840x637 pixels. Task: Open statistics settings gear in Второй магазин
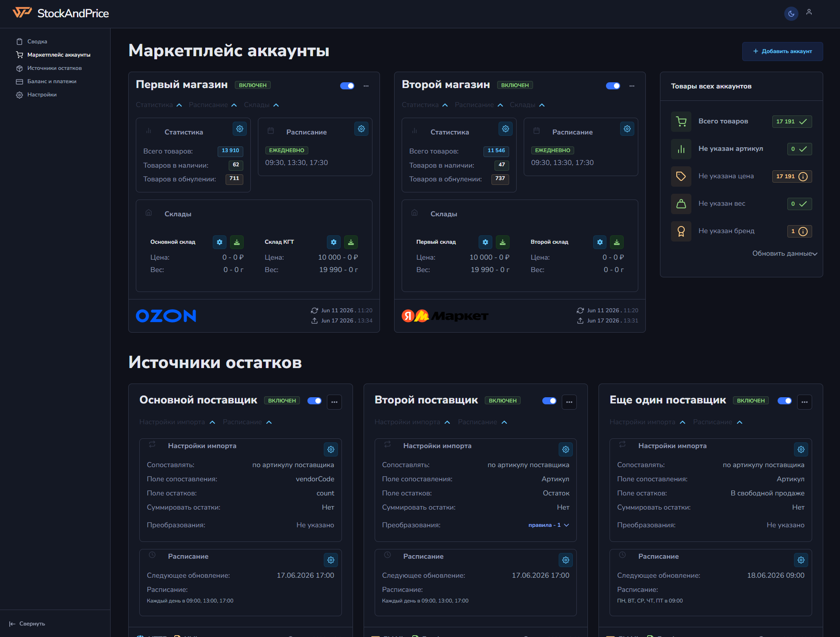tap(506, 129)
